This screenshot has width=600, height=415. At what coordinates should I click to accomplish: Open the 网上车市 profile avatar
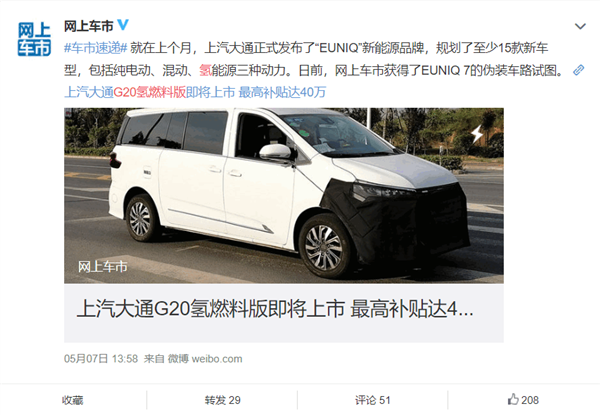coord(34,39)
